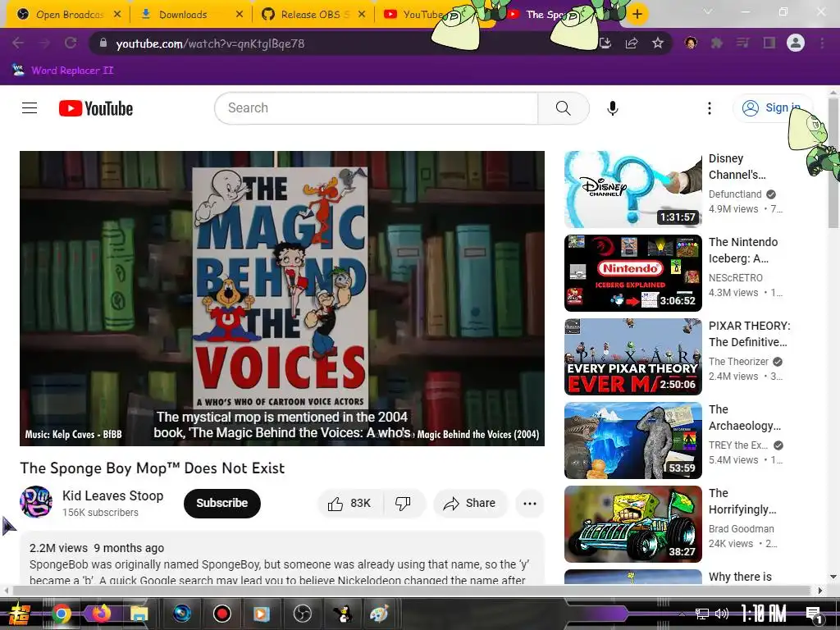Start voice search with microphone icon
The image size is (840, 630).
click(x=612, y=108)
